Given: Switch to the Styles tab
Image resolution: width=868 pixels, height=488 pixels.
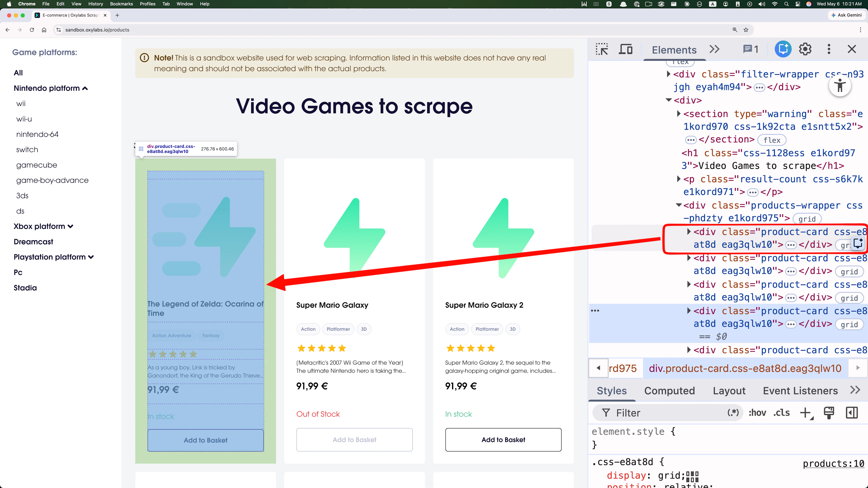Looking at the screenshot, I should 612,391.
